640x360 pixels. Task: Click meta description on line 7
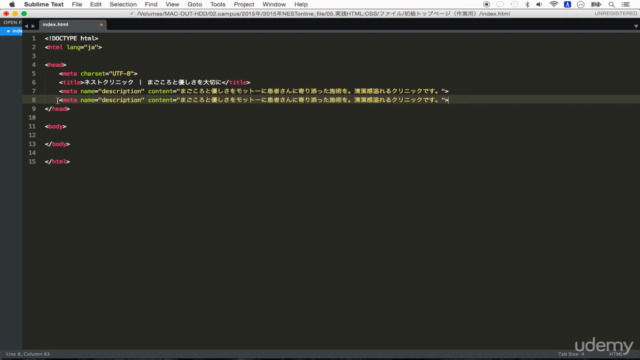(253, 91)
